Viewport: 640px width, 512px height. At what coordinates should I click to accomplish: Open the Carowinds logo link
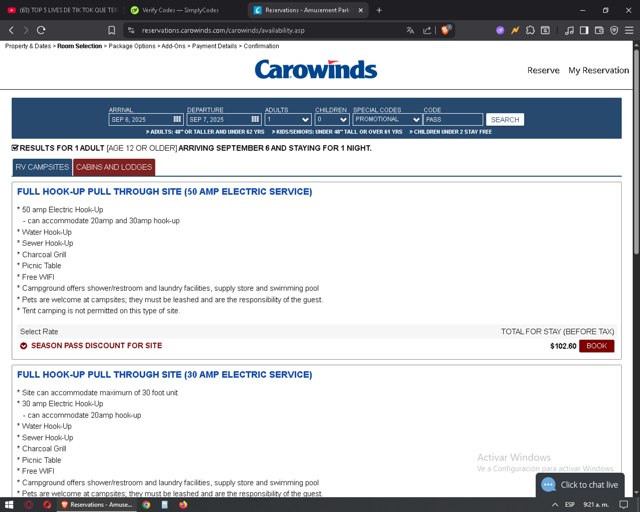[x=316, y=69]
